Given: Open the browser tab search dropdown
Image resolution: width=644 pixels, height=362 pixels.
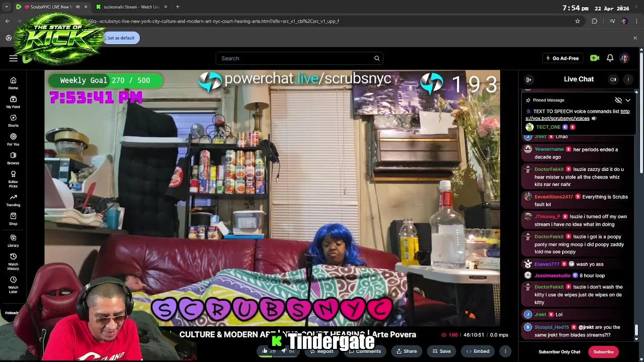Looking at the screenshot, I should [7, 7].
